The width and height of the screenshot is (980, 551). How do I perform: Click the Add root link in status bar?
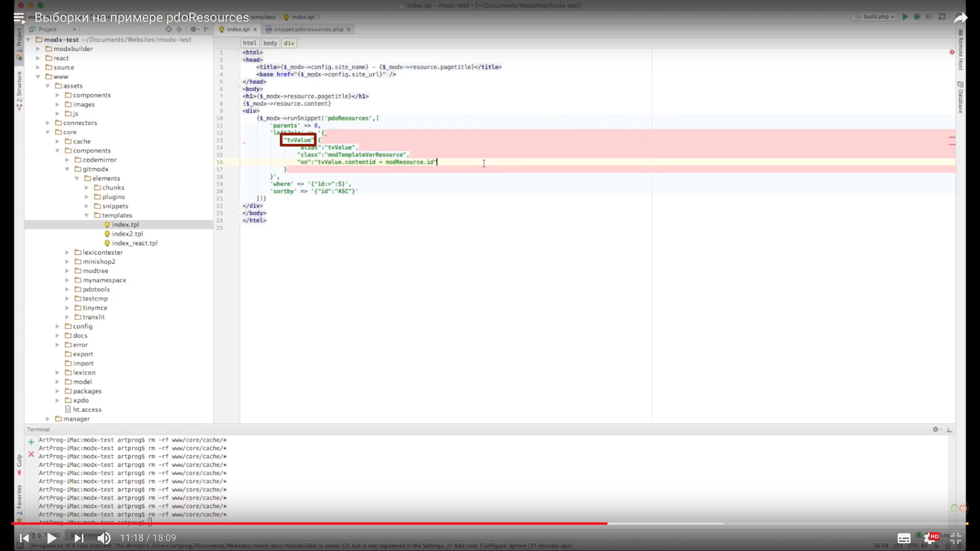(x=465, y=546)
